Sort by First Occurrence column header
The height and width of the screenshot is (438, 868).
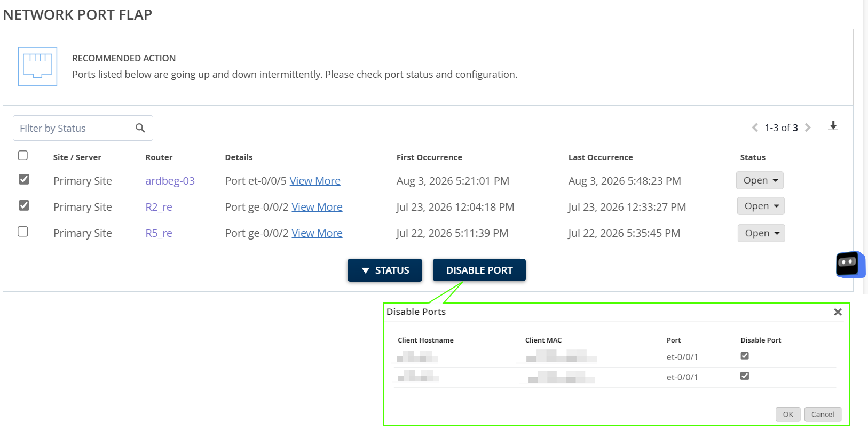pyautogui.click(x=429, y=157)
